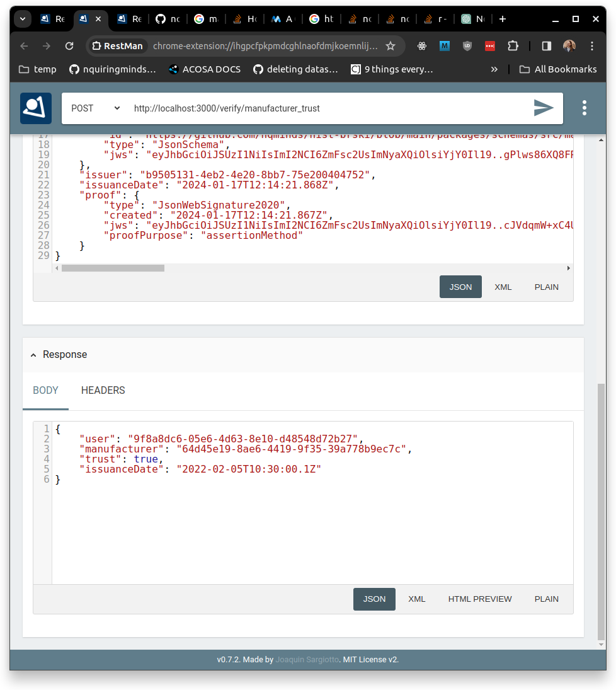Open the RestMan three-dot menu

585,108
